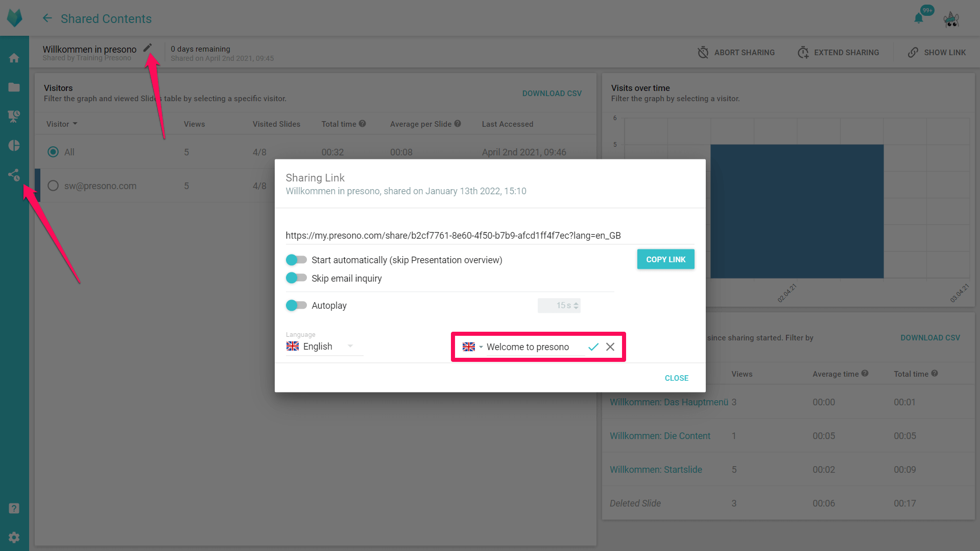Open Total time help icon in slides table
Viewport: 980px width, 551px height.
[x=935, y=374]
